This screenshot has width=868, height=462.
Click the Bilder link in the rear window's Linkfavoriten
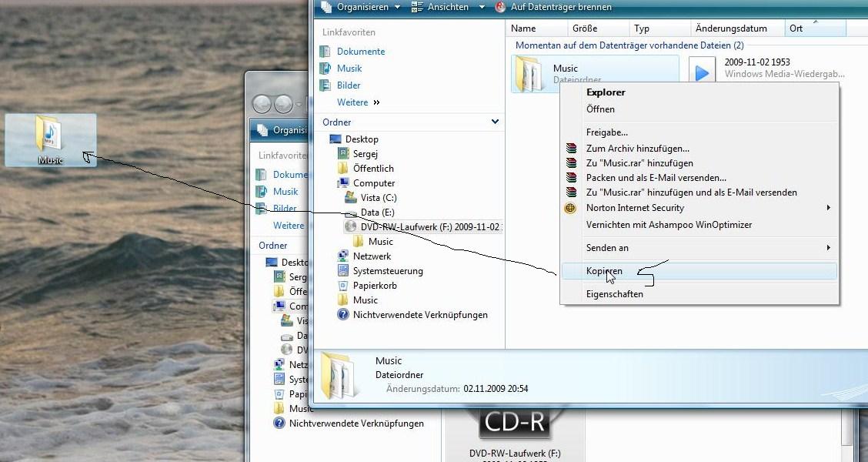click(x=285, y=209)
